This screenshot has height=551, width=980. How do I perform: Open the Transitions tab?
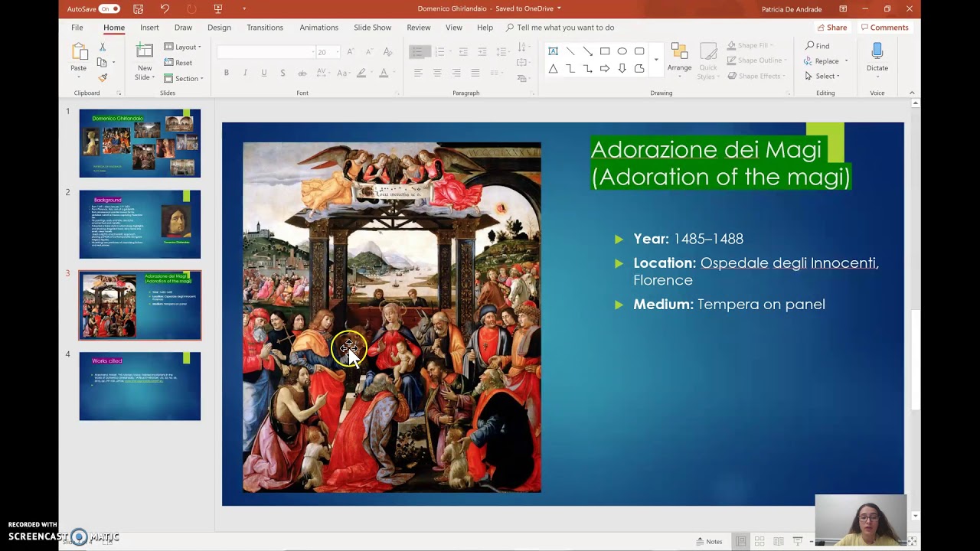(x=265, y=28)
